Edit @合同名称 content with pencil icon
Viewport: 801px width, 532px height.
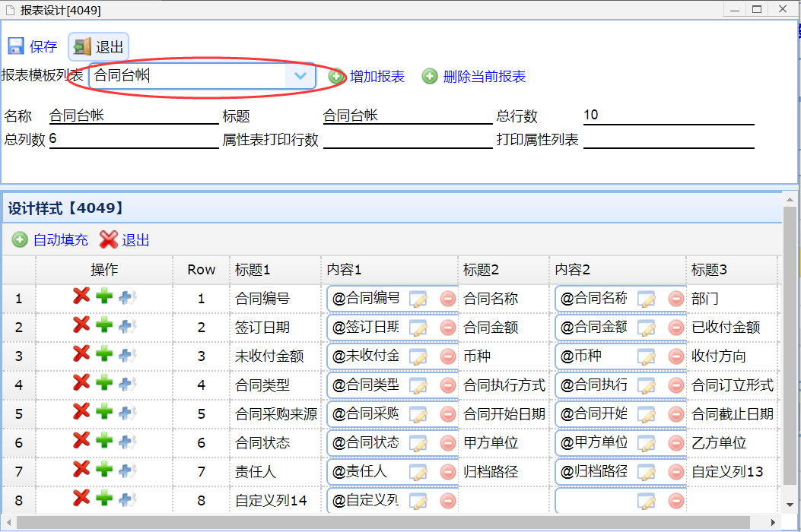(647, 299)
